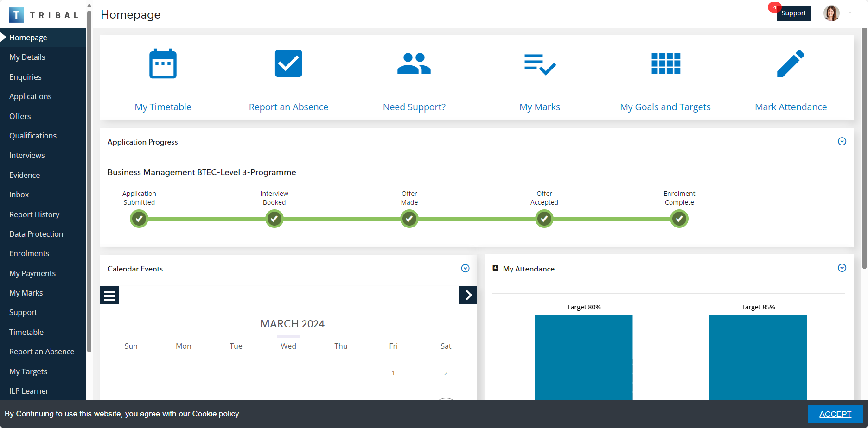Image resolution: width=868 pixels, height=428 pixels.
Task: Follow the My Goals and Targets link
Action: tap(665, 107)
